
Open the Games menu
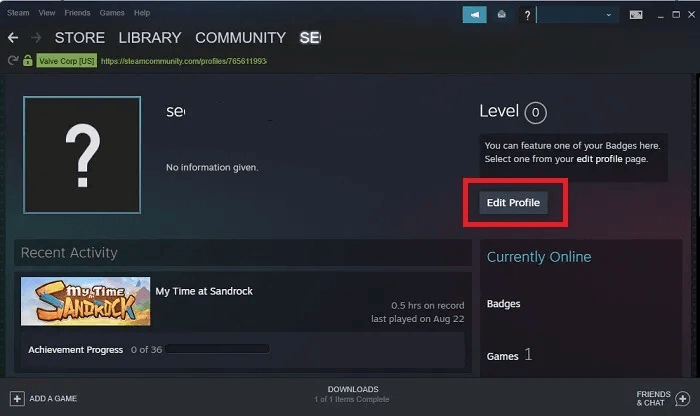112,13
